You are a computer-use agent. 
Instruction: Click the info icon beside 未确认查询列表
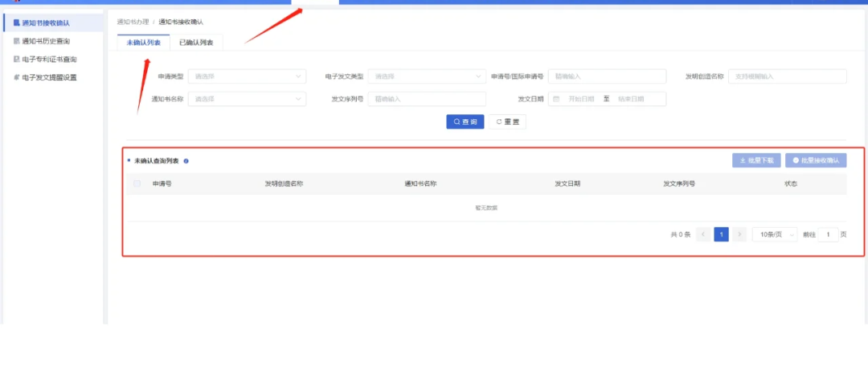pos(186,161)
